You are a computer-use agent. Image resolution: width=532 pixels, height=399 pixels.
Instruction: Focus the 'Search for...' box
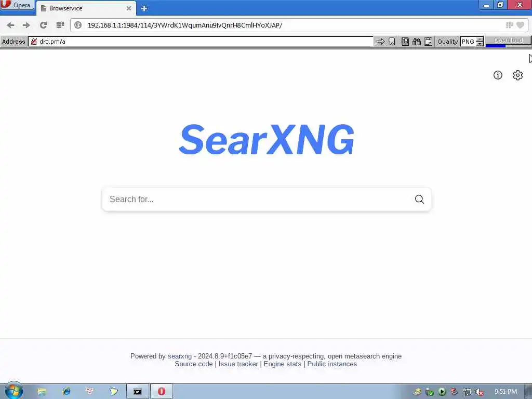258,199
